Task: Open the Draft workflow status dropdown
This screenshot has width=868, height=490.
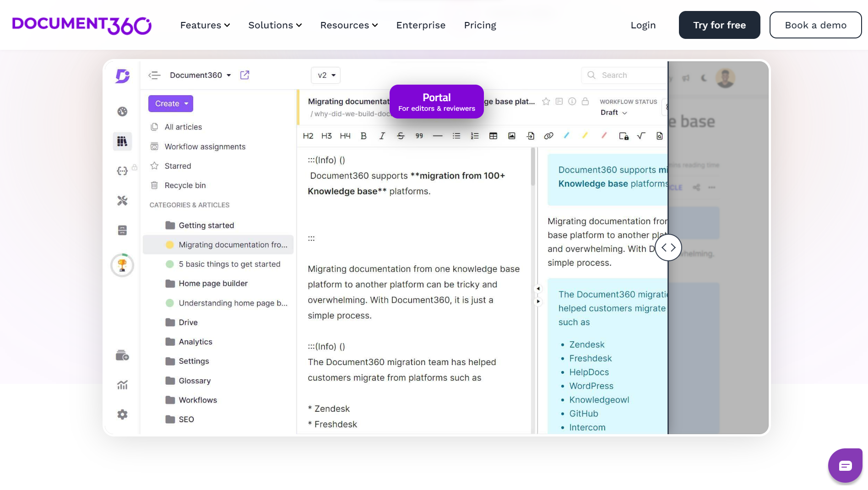Action: coord(614,113)
